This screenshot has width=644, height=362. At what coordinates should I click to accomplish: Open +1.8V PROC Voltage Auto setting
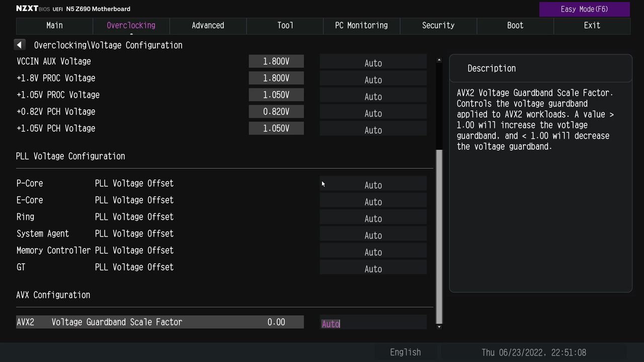(x=373, y=78)
